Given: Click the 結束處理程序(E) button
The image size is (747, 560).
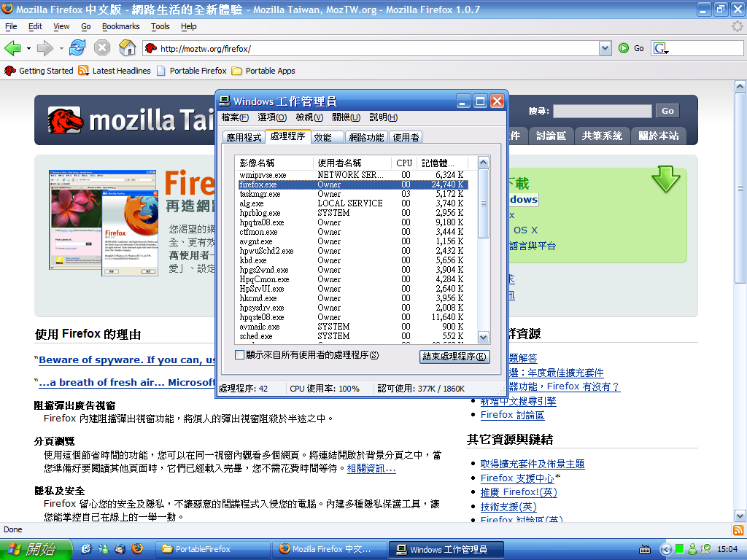Looking at the screenshot, I should 454,356.
